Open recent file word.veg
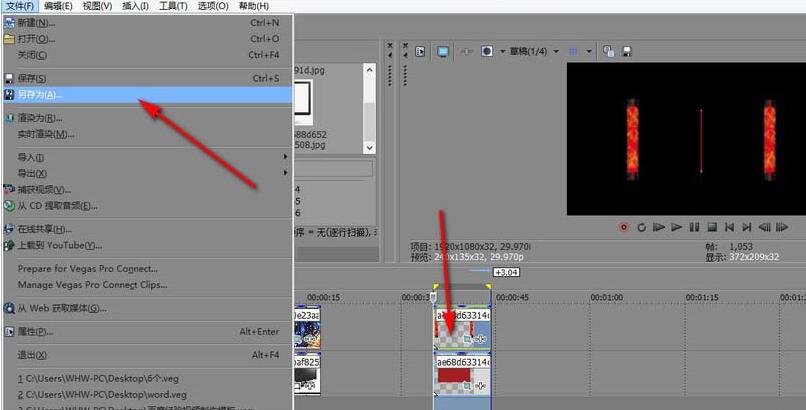 [148, 395]
